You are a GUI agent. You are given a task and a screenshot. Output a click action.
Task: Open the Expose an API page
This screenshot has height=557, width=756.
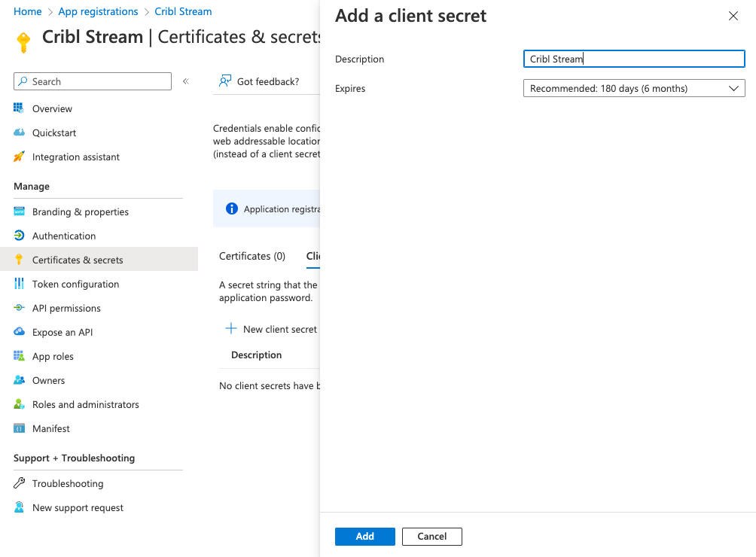coord(68,332)
